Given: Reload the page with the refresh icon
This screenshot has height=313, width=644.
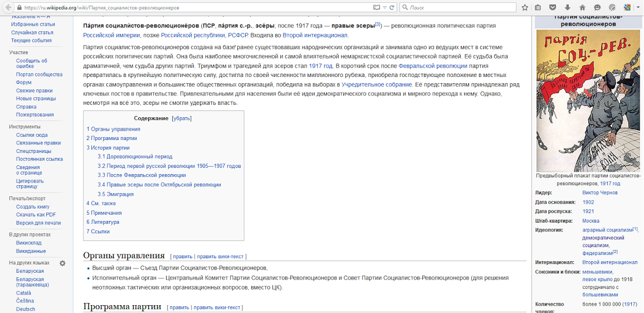Looking at the screenshot, I should pos(392,8).
